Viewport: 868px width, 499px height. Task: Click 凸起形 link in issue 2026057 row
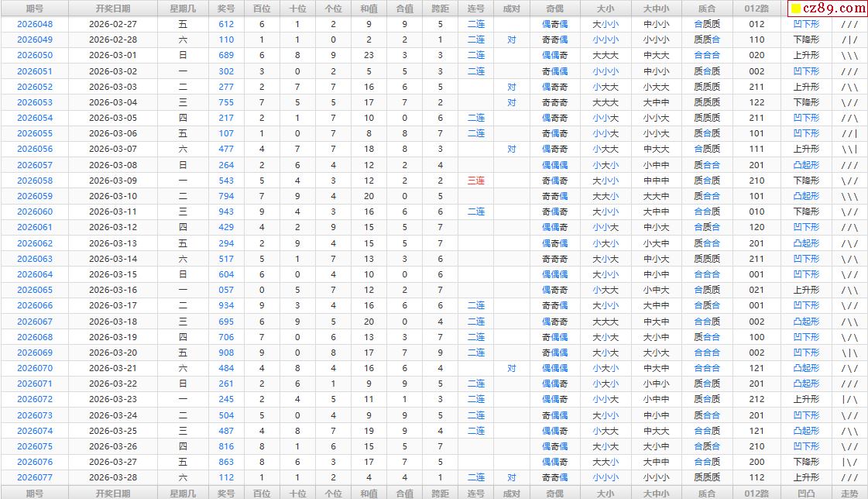[x=806, y=165]
